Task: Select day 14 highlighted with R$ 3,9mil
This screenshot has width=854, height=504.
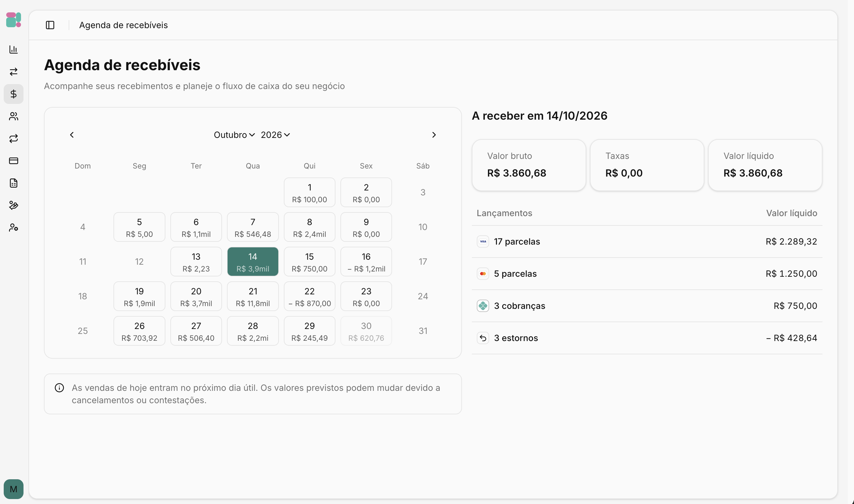Action: pyautogui.click(x=253, y=262)
